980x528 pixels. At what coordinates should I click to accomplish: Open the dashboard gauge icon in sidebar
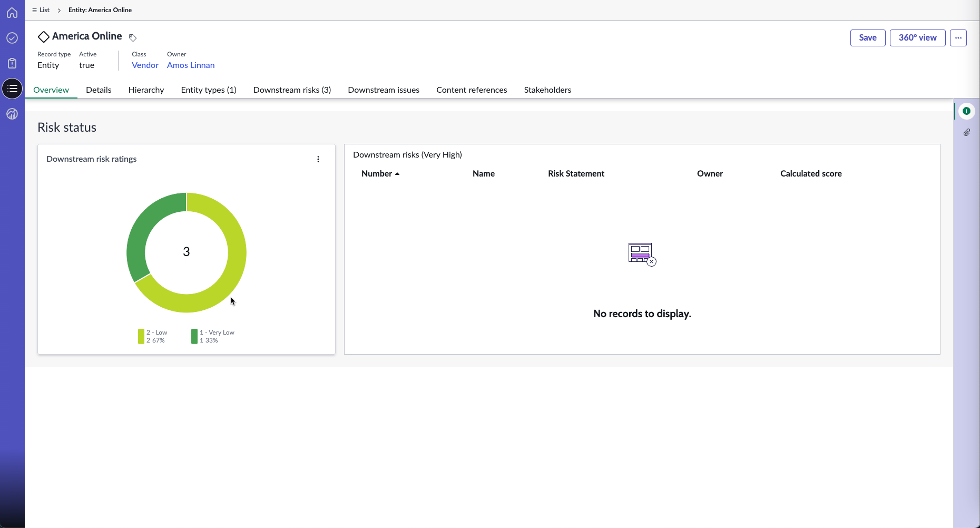tap(12, 114)
